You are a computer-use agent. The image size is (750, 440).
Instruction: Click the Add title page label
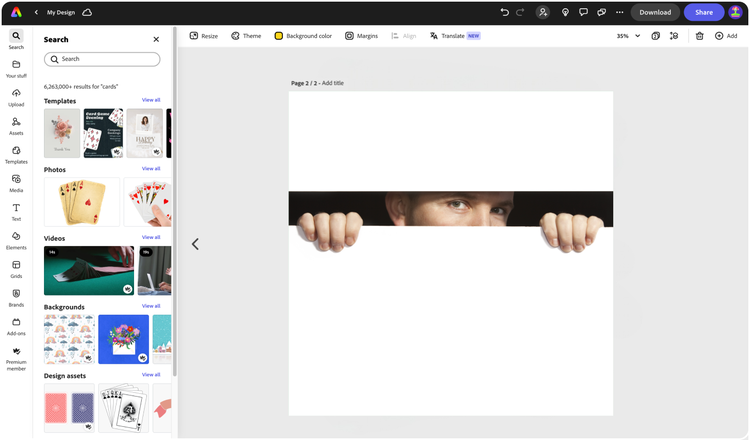click(x=332, y=83)
